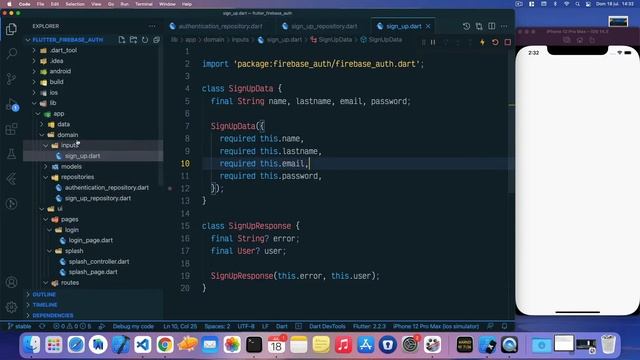Open the Testing flask view
This screenshot has height=360, width=640.
pos(11,154)
